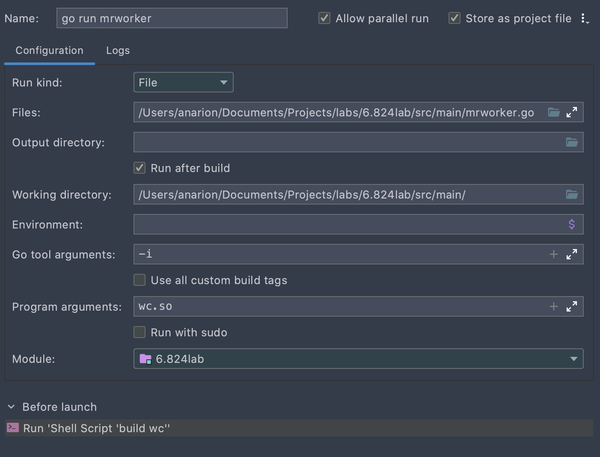Open the Run kind dropdown
Image resolution: width=600 pixels, height=457 pixels.
point(183,83)
